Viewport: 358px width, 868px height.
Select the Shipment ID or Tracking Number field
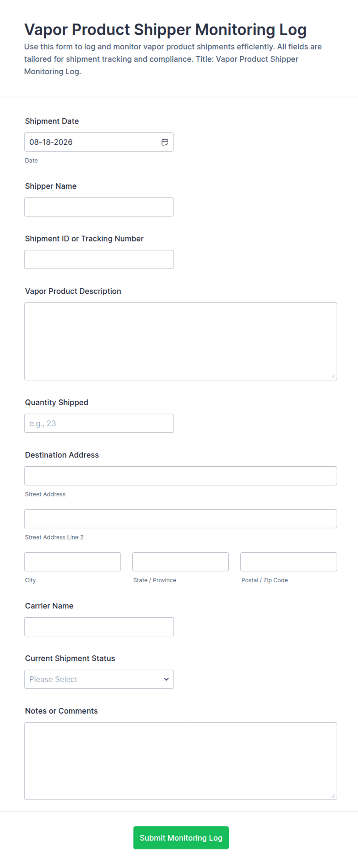point(99,260)
